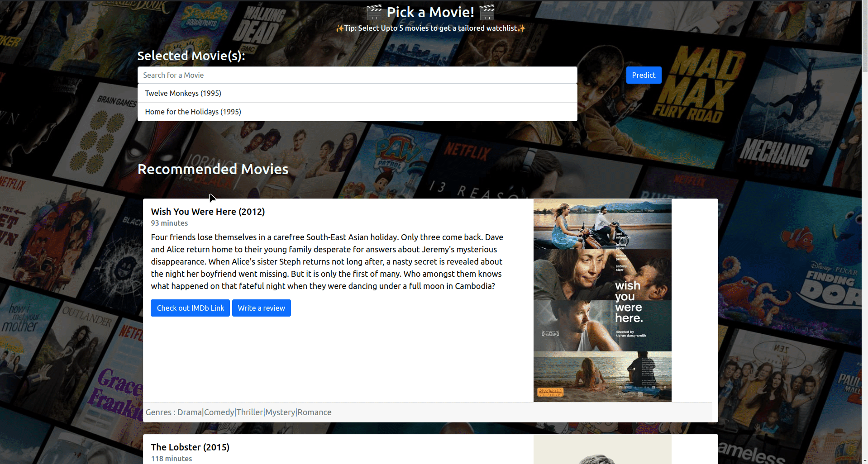Image resolution: width=868 pixels, height=464 pixels.
Task: Click the Recommended Movies heading
Action: (x=213, y=169)
